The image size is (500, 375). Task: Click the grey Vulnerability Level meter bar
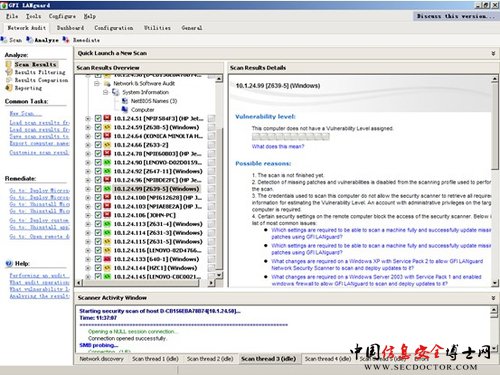[291, 136]
